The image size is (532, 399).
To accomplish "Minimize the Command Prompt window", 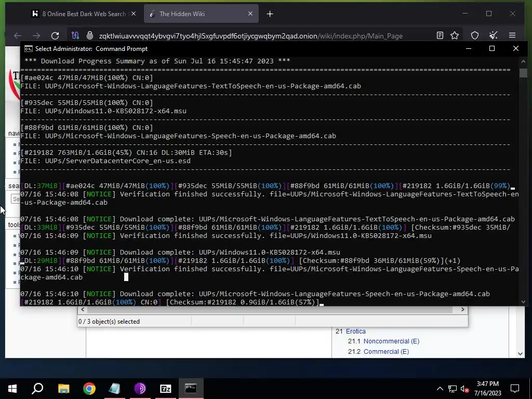I will click(x=469, y=48).
